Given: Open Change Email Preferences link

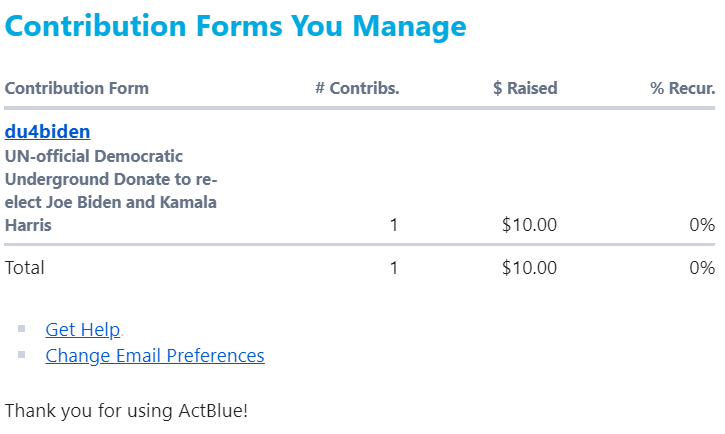Looking at the screenshot, I should (x=155, y=355).
